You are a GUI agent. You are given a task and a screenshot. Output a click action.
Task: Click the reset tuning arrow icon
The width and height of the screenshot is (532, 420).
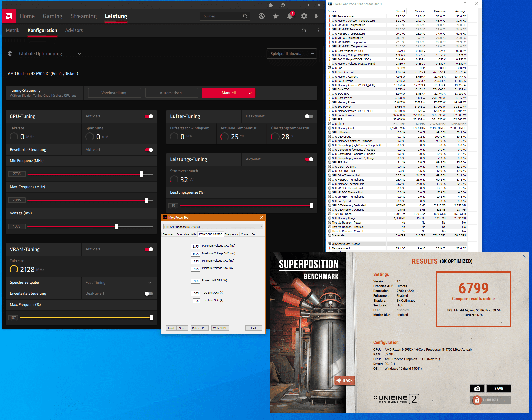point(304,30)
